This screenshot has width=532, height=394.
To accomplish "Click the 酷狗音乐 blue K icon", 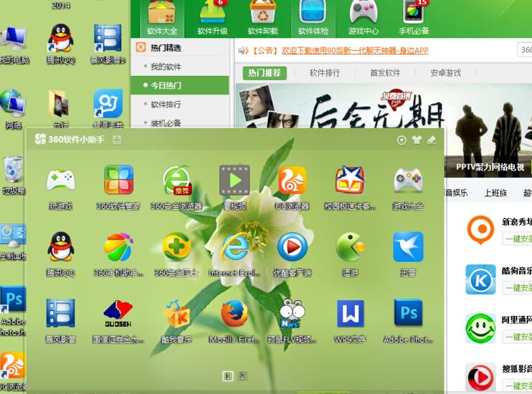I will 480,279.
